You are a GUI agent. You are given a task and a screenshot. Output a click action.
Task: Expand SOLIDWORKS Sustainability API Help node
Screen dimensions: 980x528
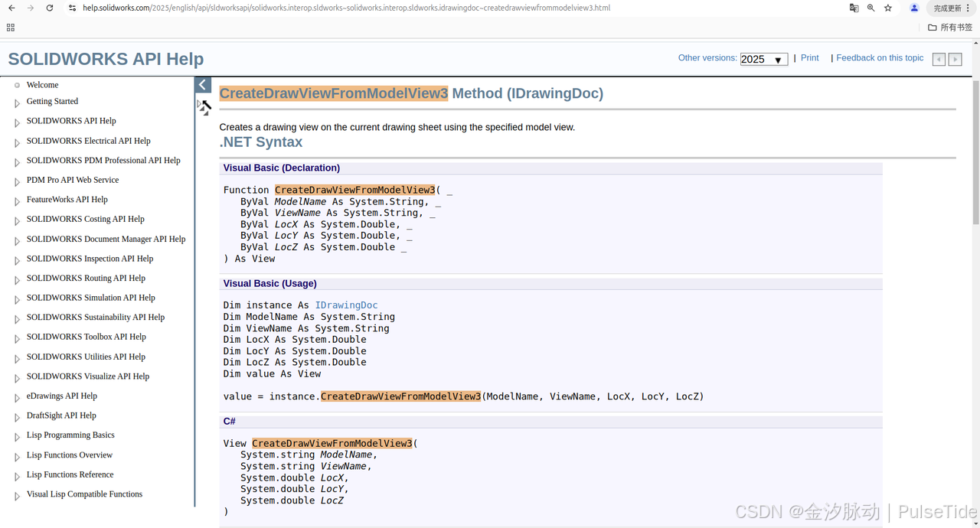pyautogui.click(x=17, y=320)
